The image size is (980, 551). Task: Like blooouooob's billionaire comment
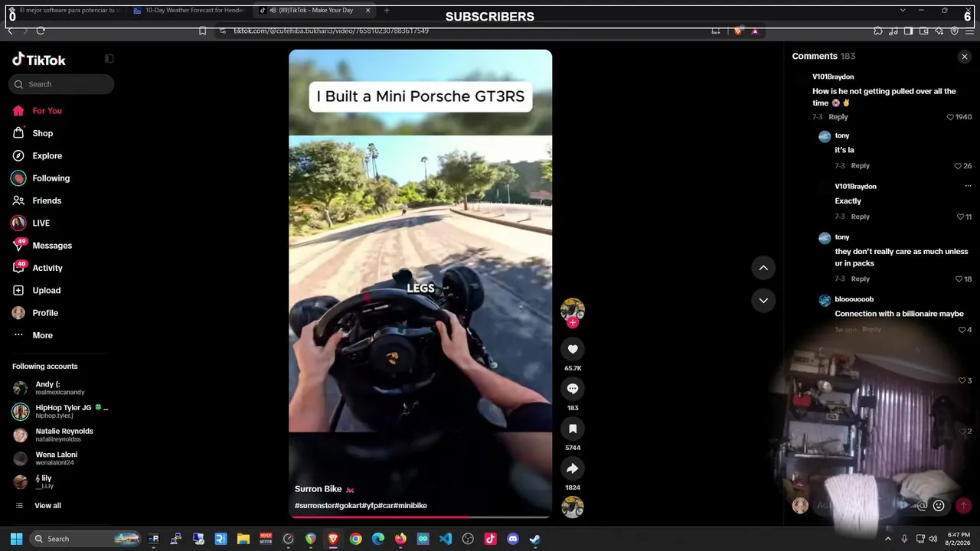point(962,330)
